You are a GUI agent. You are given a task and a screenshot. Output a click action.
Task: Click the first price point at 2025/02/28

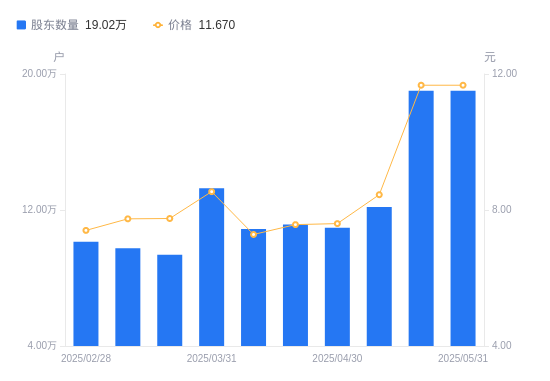(x=86, y=230)
